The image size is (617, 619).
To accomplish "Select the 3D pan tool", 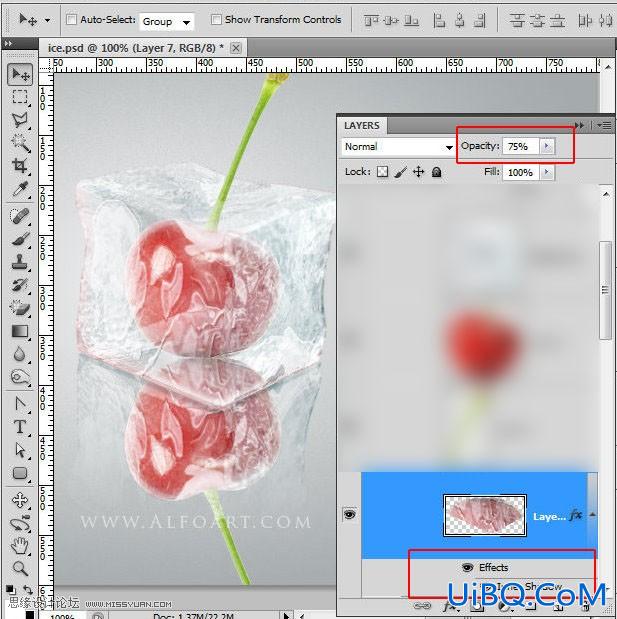I will (20, 500).
